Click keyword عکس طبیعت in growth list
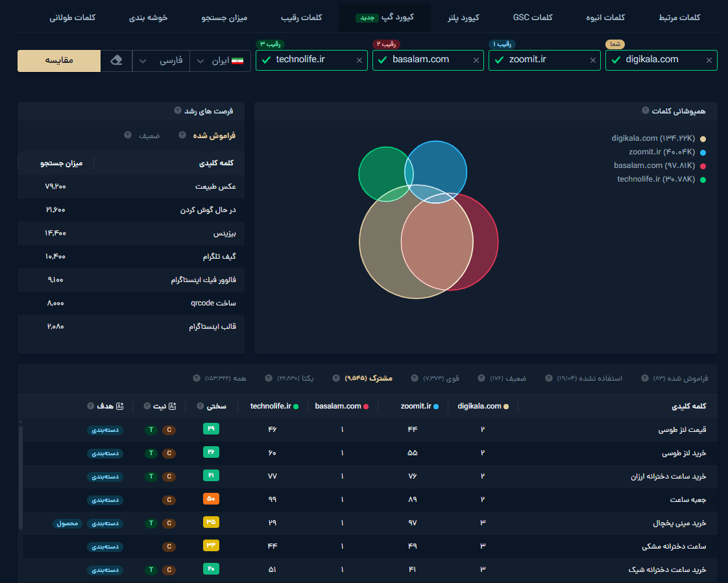 pos(215,186)
